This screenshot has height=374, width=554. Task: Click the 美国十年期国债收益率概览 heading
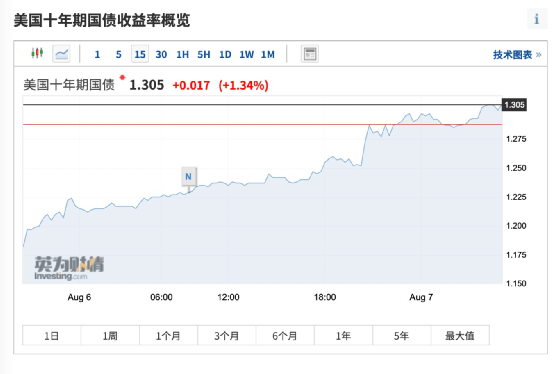click(102, 20)
